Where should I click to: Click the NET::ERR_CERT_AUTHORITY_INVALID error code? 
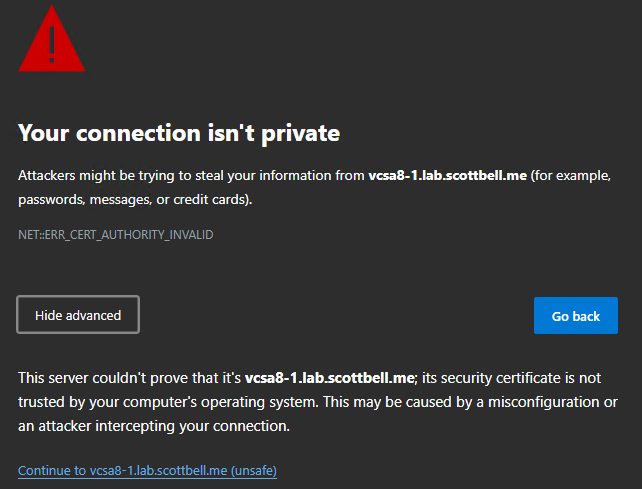(115, 235)
